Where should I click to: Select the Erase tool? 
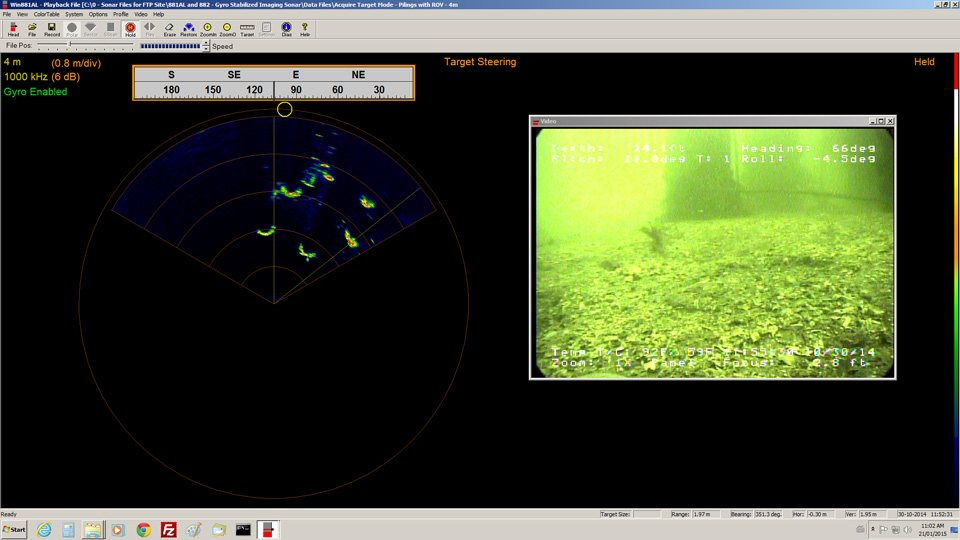click(x=169, y=29)
